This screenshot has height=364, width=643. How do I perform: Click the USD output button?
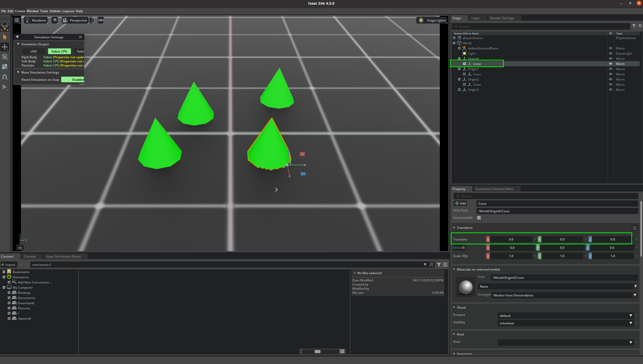pos(33,52)
